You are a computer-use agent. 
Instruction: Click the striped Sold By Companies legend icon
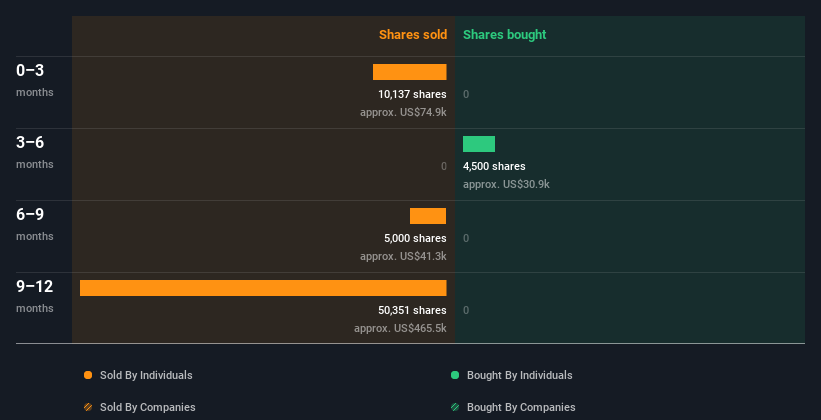[x=88, y=407]
